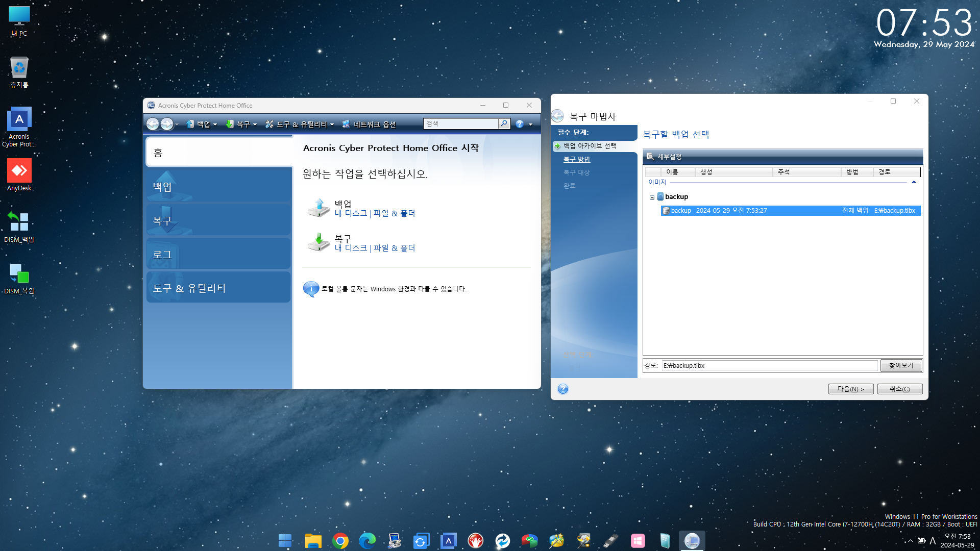Show hidden tray icons with the up chevron
Screen dimensions: 980x551
[x=910, y=541]
